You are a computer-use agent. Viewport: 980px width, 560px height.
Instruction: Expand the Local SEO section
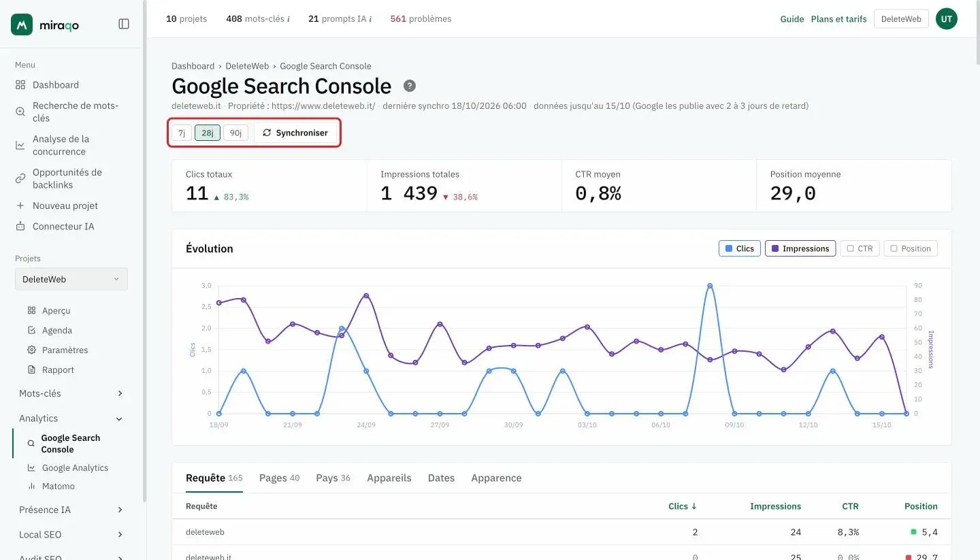[71, 535]
